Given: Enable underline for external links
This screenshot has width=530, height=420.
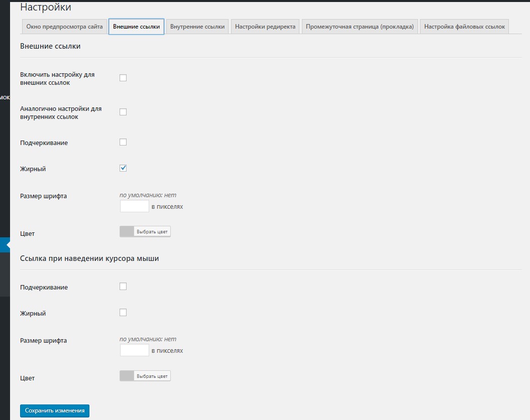Looking at the screenshot, I should click(x=123, y=142).
